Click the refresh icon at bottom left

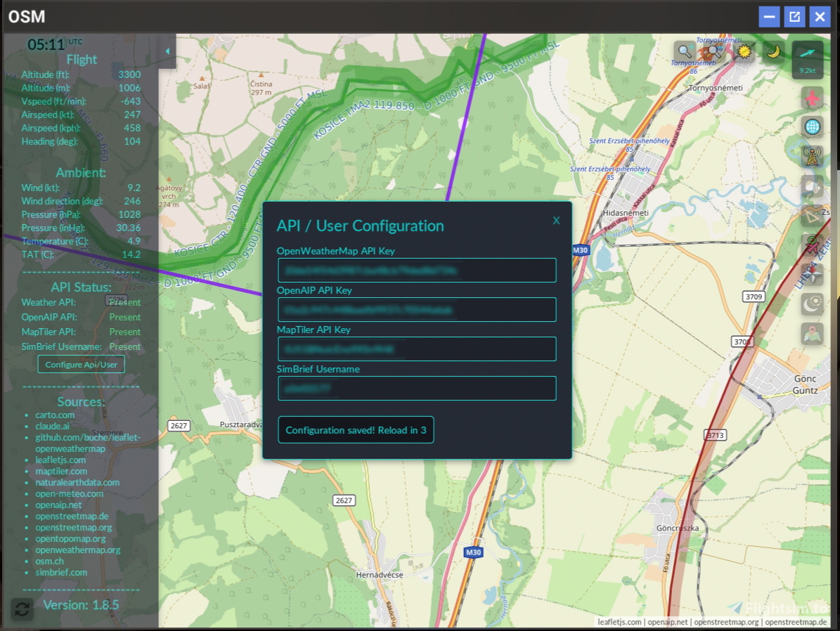click(x=21, y=609)
